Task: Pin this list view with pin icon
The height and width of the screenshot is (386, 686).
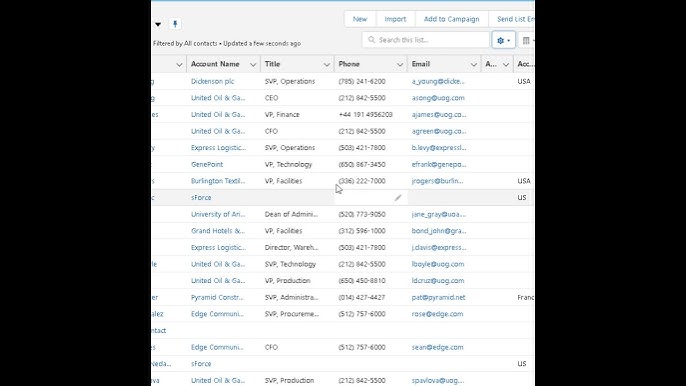Action: 175,24
